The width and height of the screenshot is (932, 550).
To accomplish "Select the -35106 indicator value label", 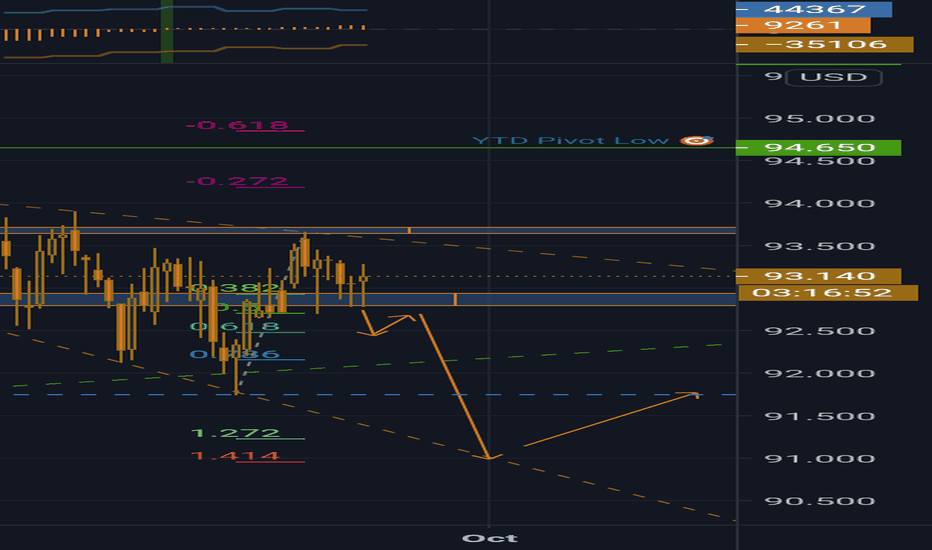I will click(824, 45).
